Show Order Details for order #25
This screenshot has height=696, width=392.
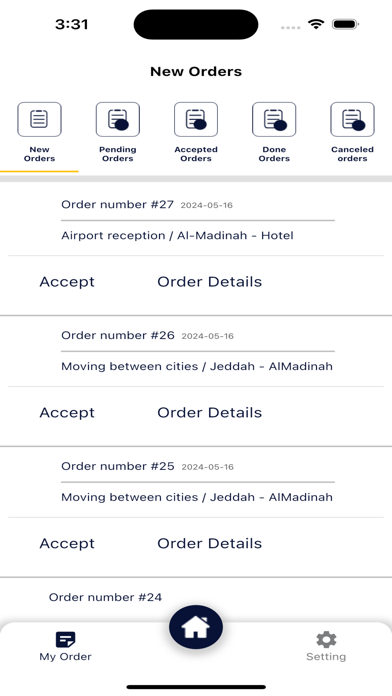[210, 544]
